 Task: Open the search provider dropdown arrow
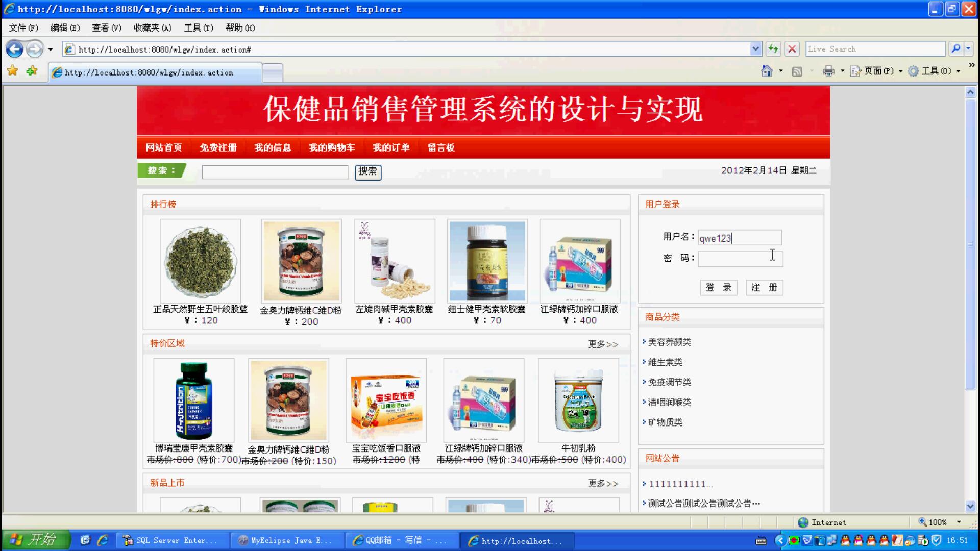pyautogui.click(x=968, y=49)
